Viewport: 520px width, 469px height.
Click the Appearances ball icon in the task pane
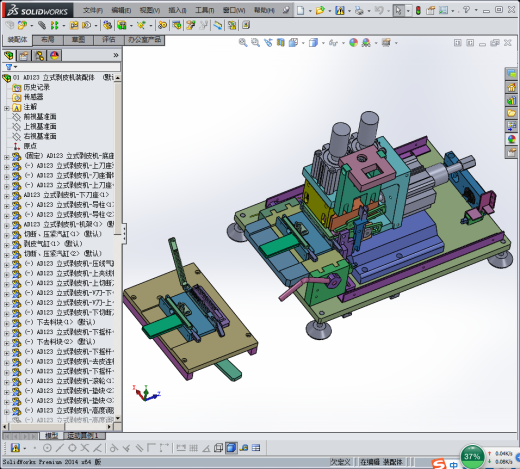pos(511,139)
